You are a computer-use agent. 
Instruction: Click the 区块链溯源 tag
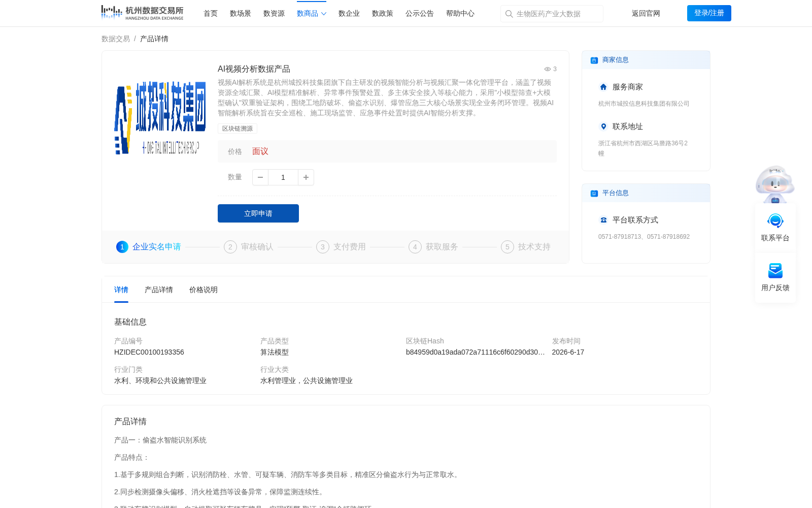click(x=238, y=129)
